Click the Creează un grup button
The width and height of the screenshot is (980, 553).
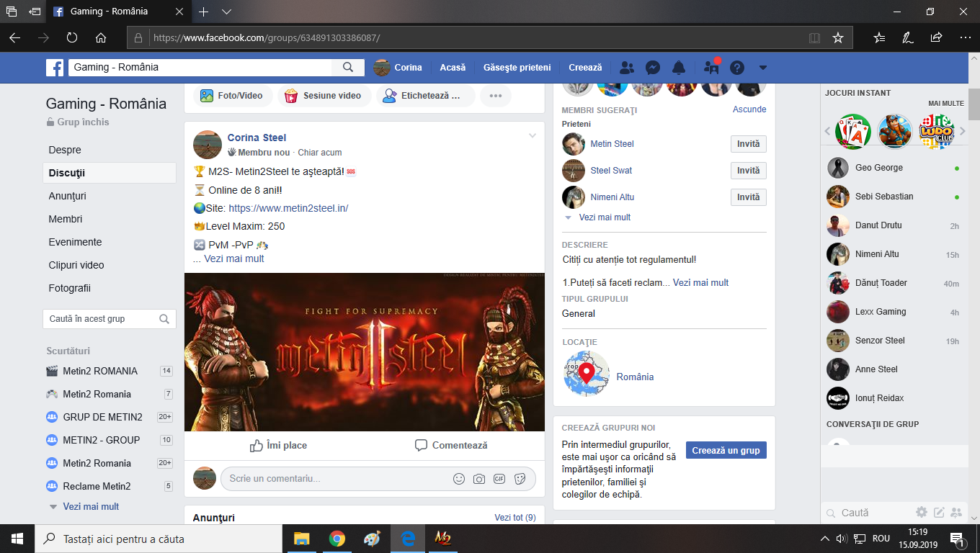(726, 451)
